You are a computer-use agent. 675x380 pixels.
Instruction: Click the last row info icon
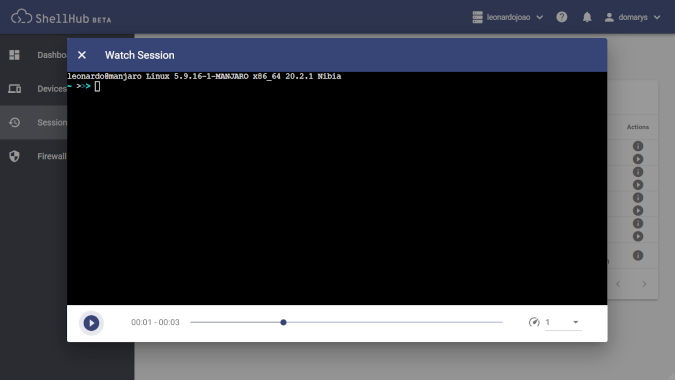pos(638,255)
